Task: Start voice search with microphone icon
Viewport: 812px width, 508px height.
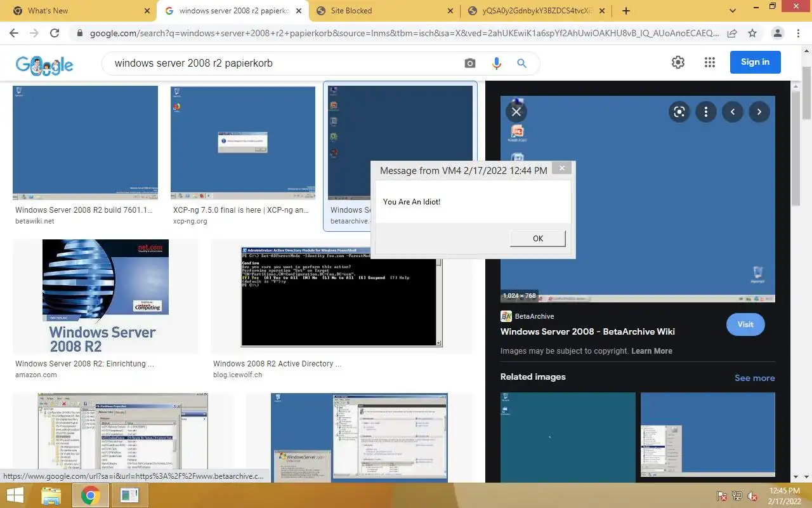Action: (x=496, y=63)
